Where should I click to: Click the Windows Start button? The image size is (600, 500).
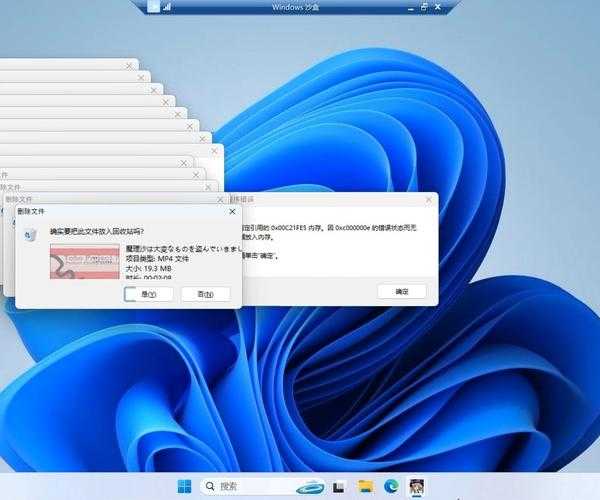point(185,487)
